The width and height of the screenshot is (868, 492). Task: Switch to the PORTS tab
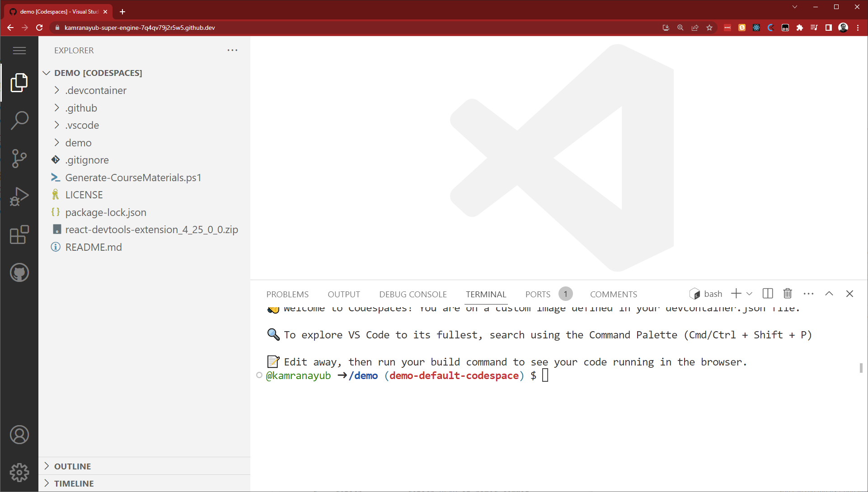click(538, 294)
